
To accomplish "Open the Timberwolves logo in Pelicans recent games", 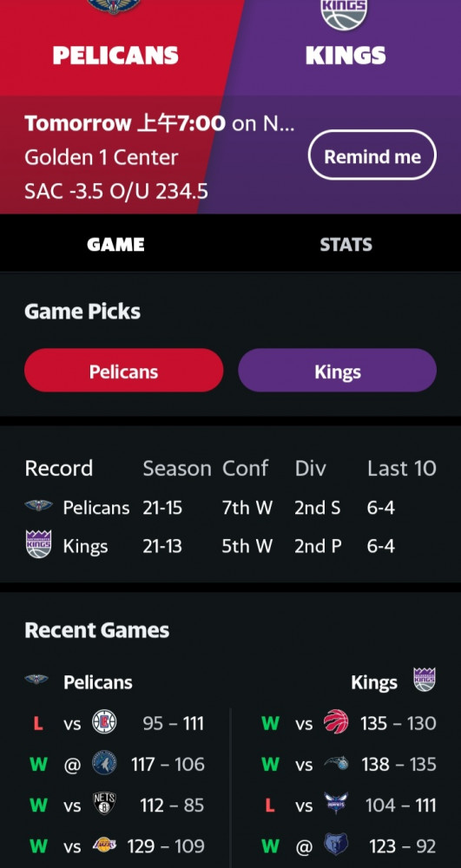I will 104,763.
